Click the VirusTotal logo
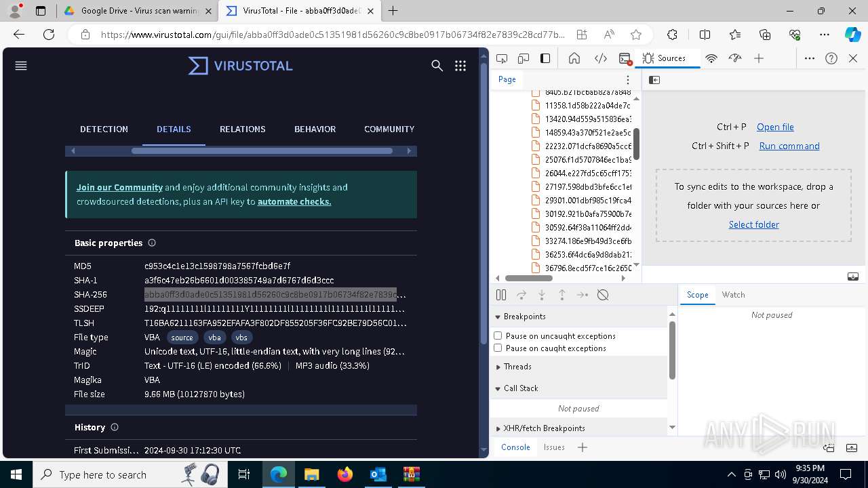Screen dimensions: 868x488 pyautogui.click(x=241, y=66)
